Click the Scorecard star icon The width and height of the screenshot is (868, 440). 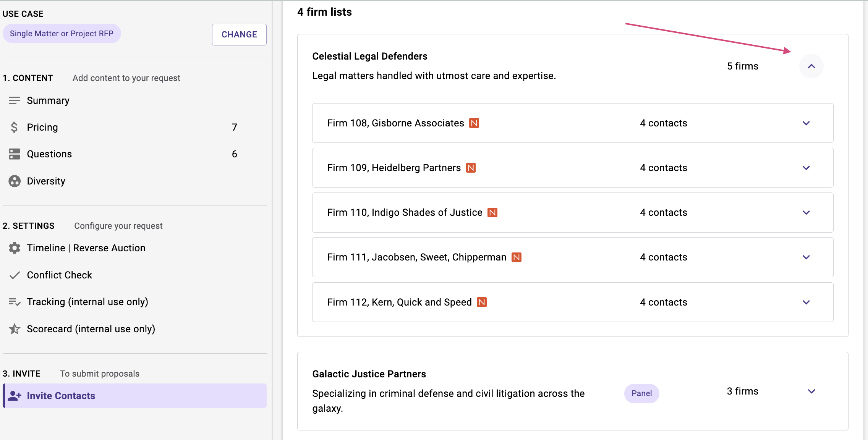[15, 329]
